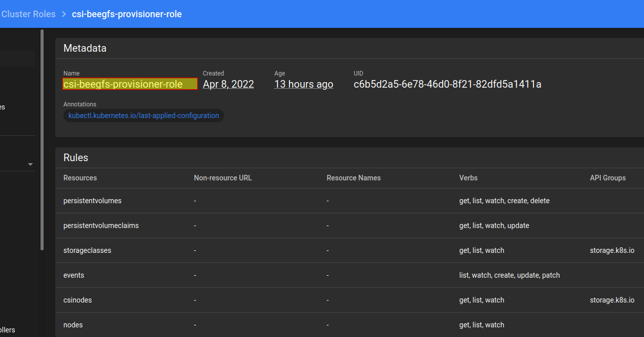Screen dimensions: 644x337
Task: Select the persistentvolumeclaims resource cell
Action: (x=101, y=226)
